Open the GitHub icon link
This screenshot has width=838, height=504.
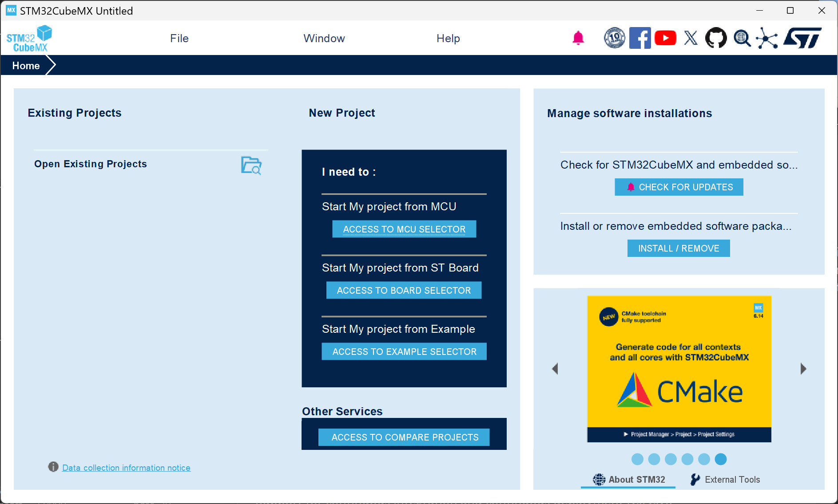point(716,38)
